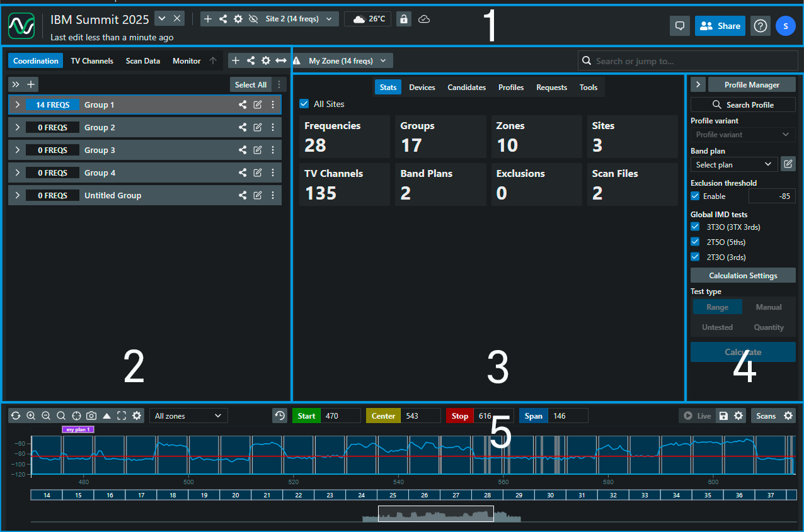Open zone settings gear beside My Zone
Screen dimensions: 804x532
click(266, 61)
